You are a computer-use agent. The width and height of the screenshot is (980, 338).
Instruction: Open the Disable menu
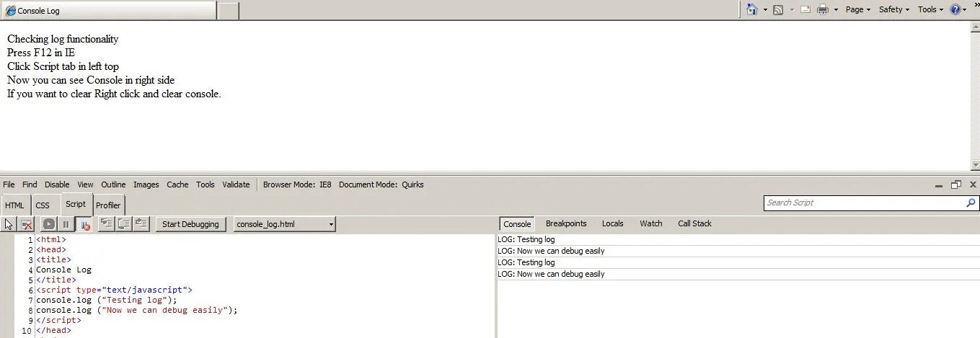coord(57,184)
